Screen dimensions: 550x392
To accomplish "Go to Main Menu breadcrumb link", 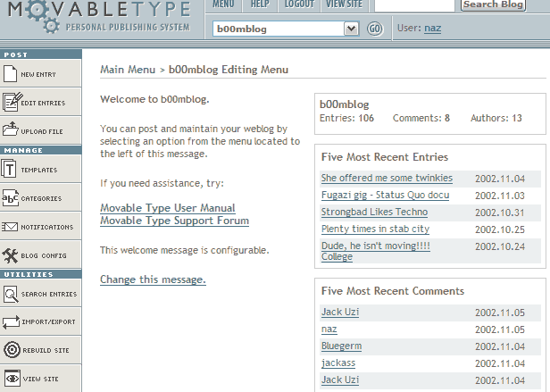I will click(x=128, y=70).
